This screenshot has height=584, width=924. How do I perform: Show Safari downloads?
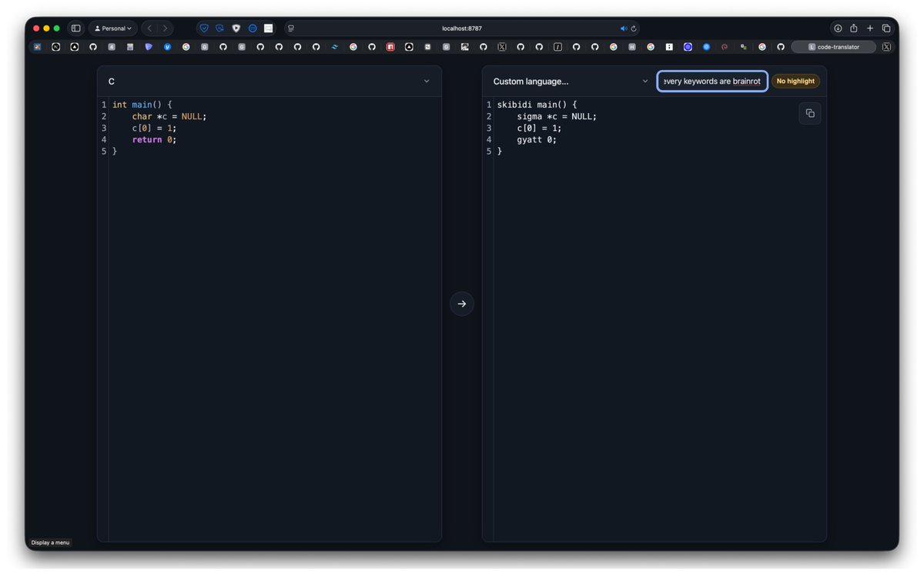[838, 28]
